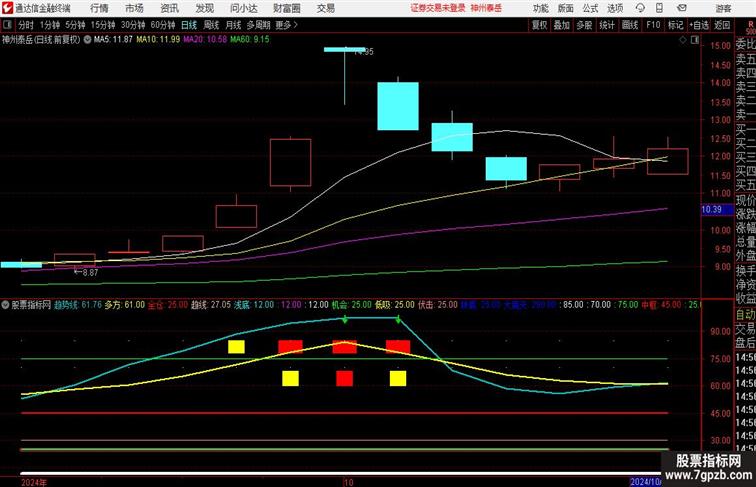
Task: Toggle the panel layout icon beside 分时
Action: 7,25
